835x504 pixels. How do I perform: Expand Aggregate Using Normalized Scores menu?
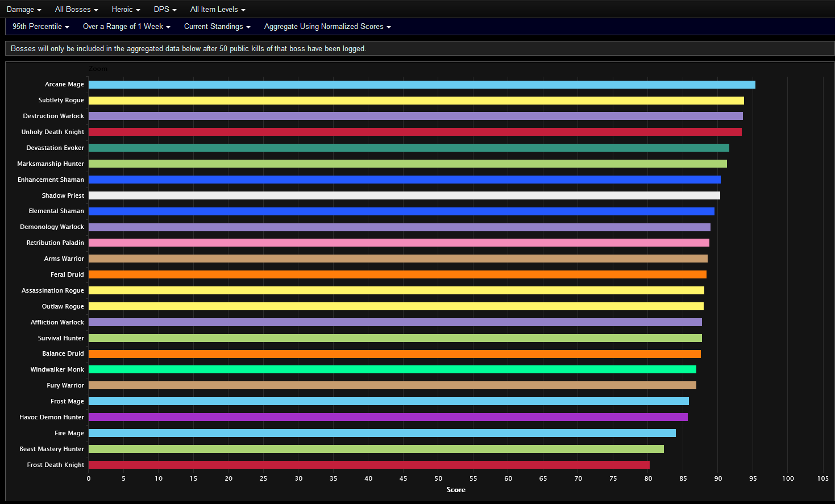pos(327,27)
